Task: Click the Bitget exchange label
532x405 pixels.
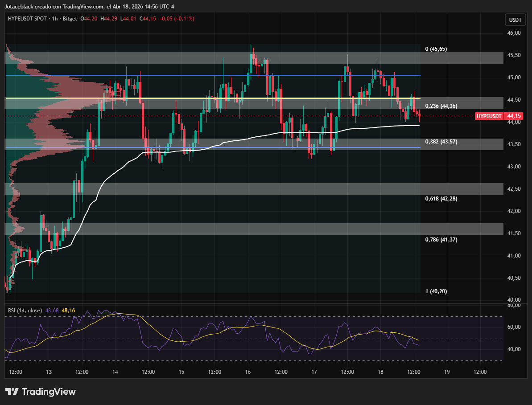Action: click(x=70, y=19)
